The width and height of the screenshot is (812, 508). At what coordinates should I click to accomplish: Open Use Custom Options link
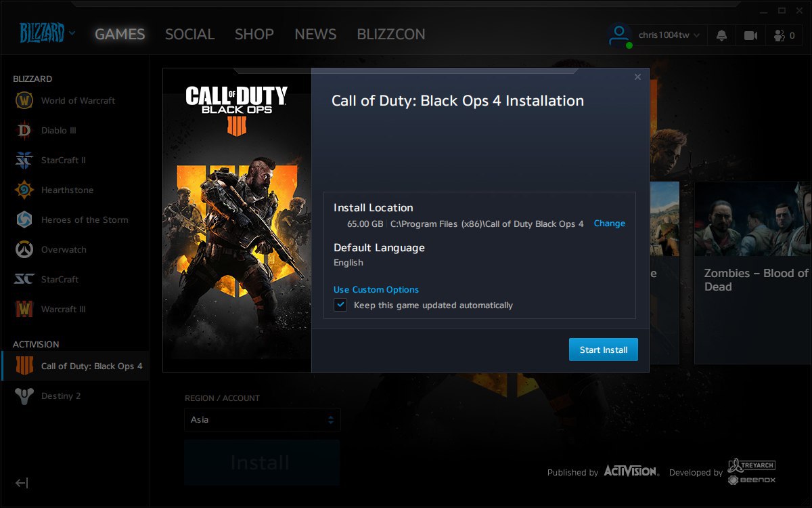coord(376,289)
